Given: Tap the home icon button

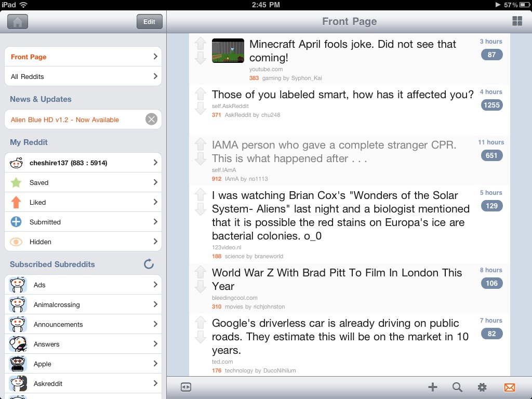Looking at the screenshot, I should 18,22.
